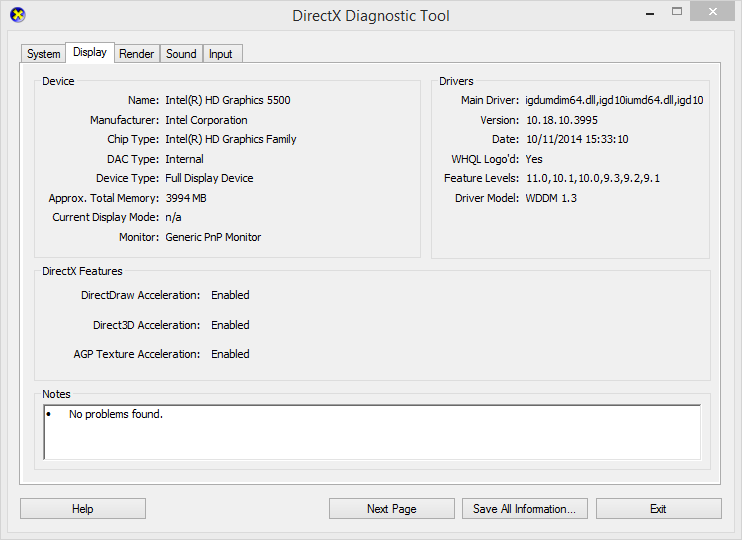Open the Render tab
This screenshot has width=742, height=540.
[136, 54]
